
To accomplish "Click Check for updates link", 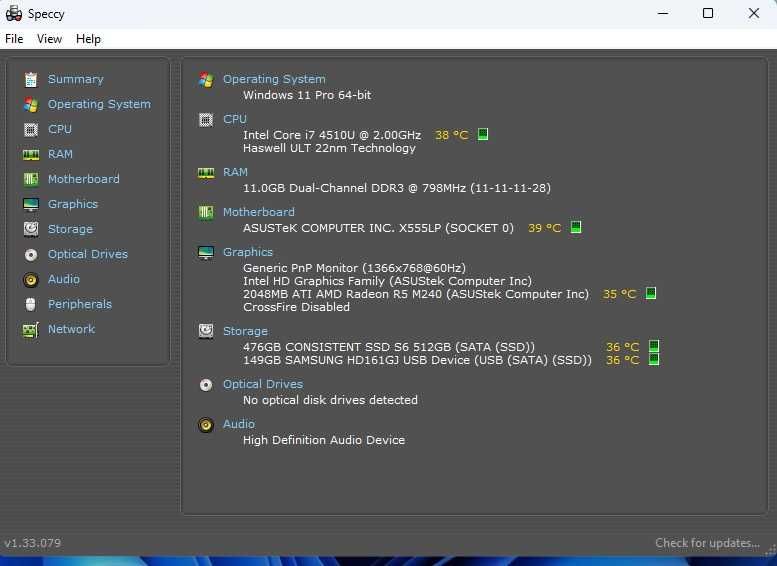I will (707, 543).
